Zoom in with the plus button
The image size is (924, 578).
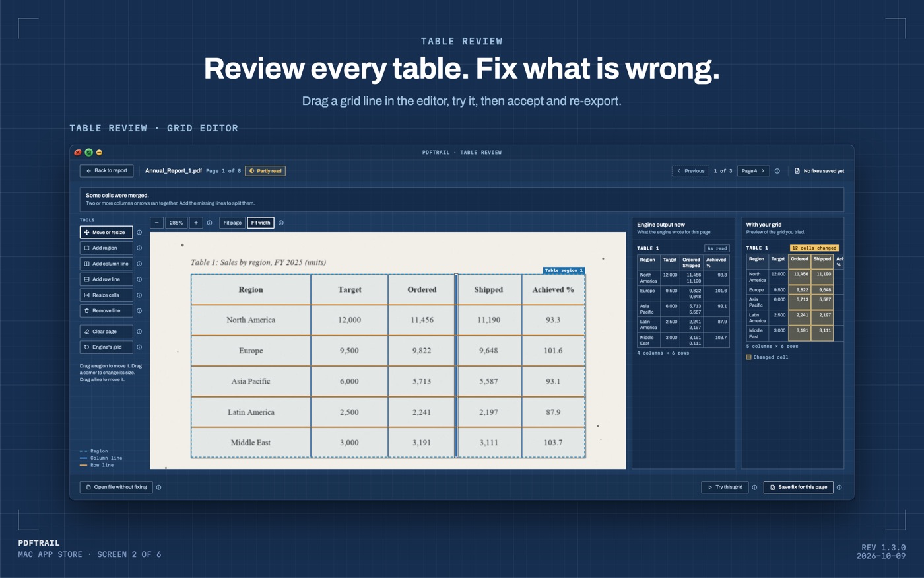point(196,223)
